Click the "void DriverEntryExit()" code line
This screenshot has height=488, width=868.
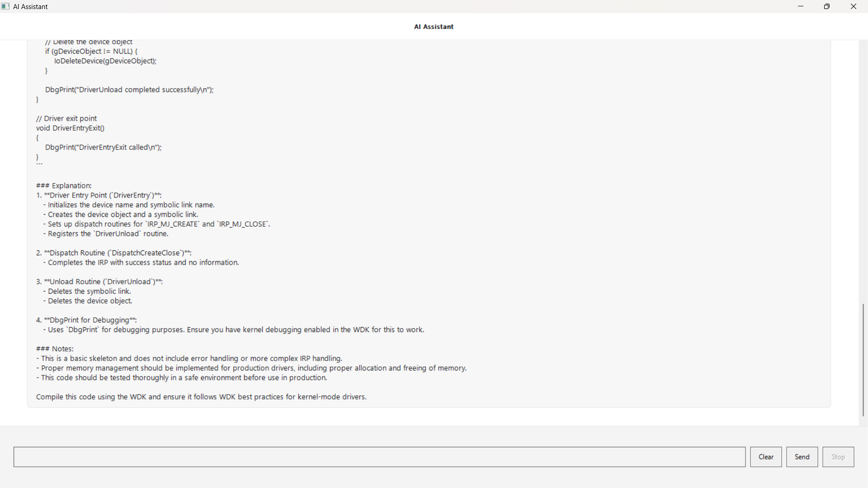point(70,128)
